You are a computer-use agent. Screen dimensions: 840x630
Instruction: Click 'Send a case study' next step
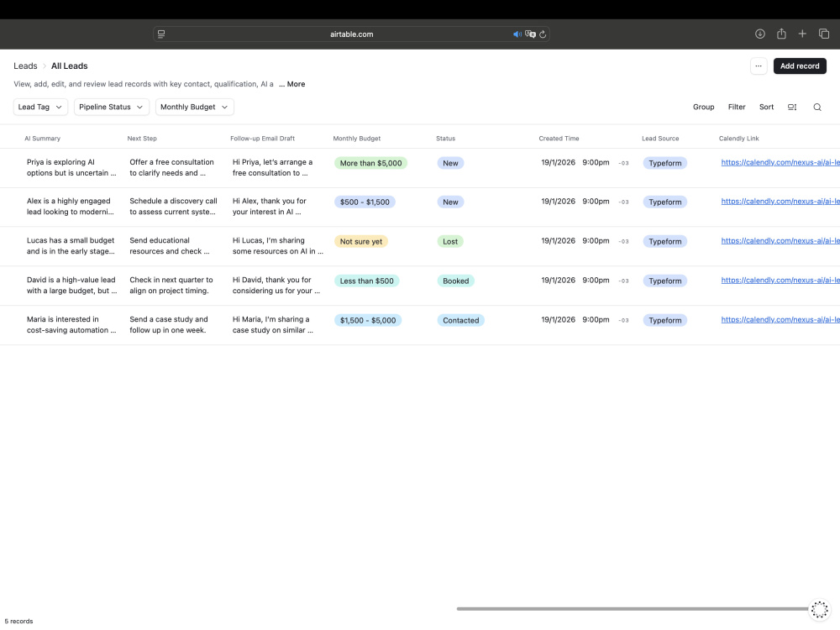point(169,324)
